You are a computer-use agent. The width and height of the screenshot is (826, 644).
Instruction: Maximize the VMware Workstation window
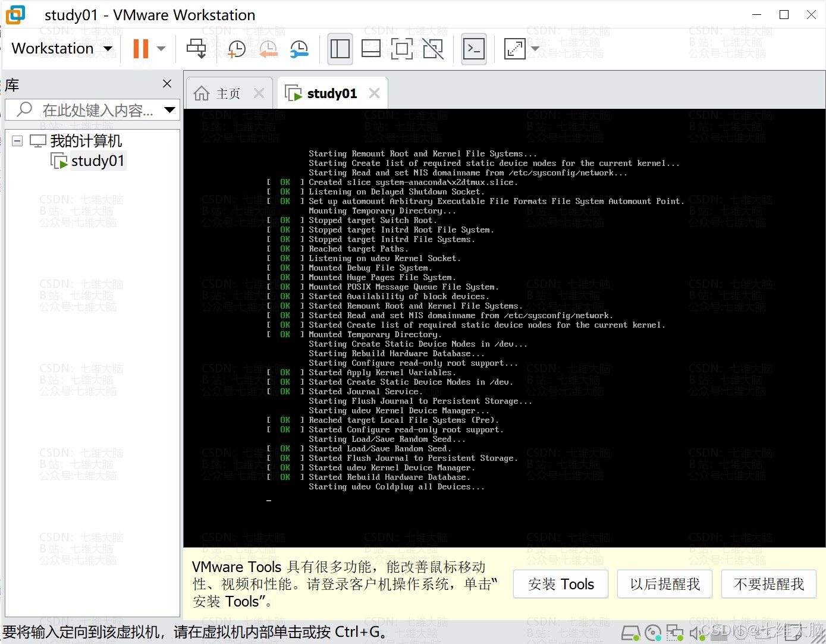(x=784, y=15)
